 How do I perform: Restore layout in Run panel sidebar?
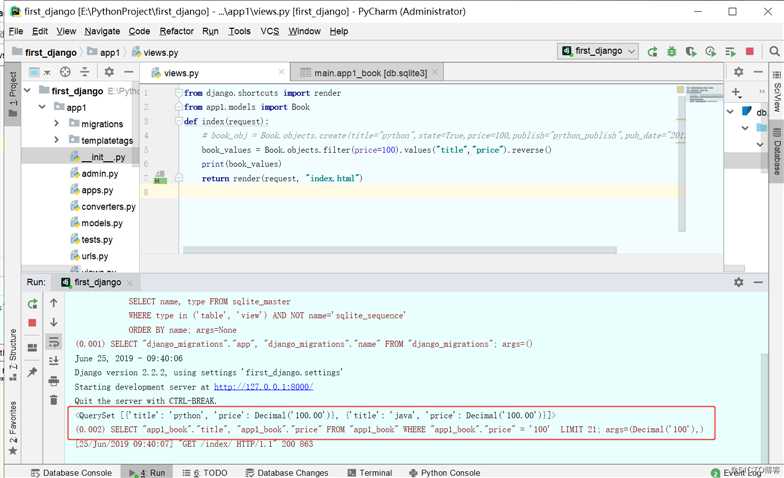pos(32,348)
